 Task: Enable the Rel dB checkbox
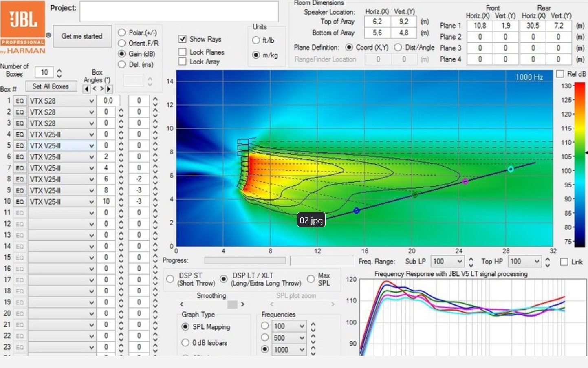(x=560, y=74)
